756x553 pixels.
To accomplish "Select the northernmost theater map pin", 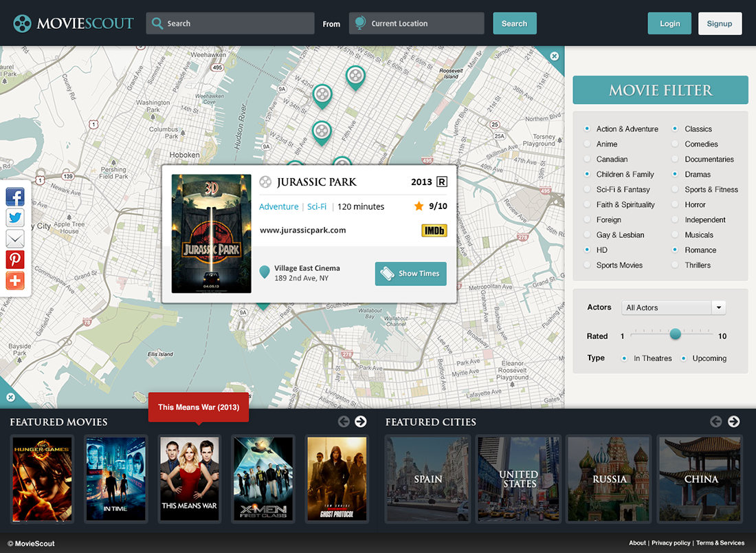I will click(x=355, y=76).
